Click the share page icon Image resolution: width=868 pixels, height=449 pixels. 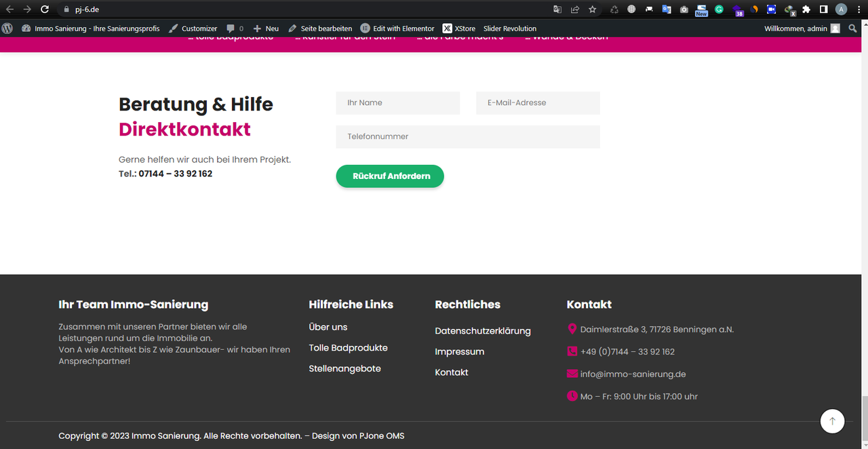[575, 9]
